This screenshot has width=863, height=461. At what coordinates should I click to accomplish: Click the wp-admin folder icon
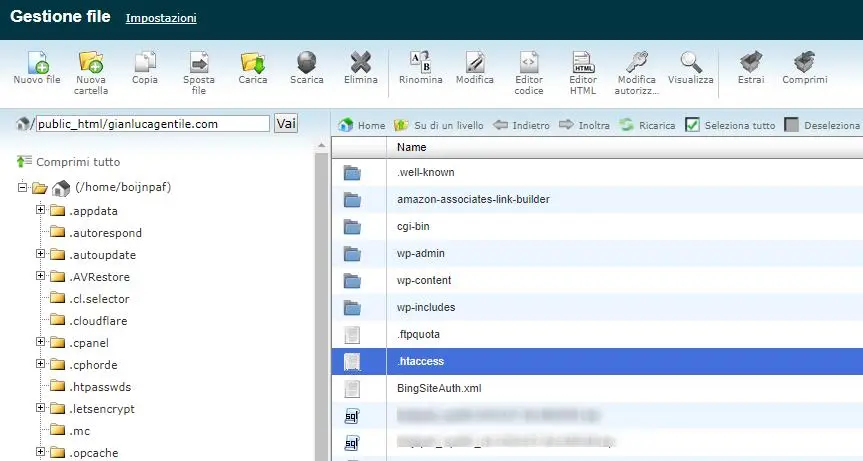(352, 254)
